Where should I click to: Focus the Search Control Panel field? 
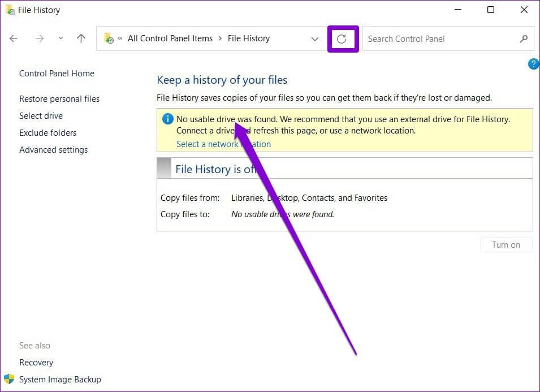coord(448,38)
